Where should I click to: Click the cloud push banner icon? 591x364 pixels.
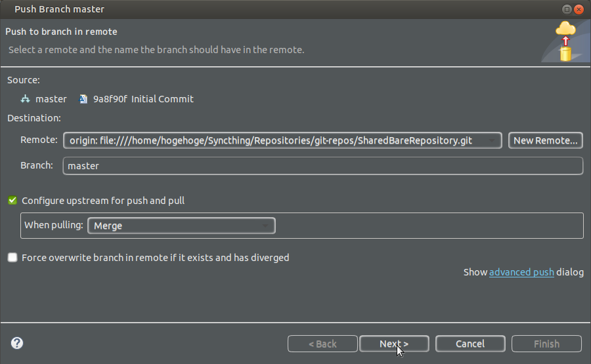click(565, 41)
